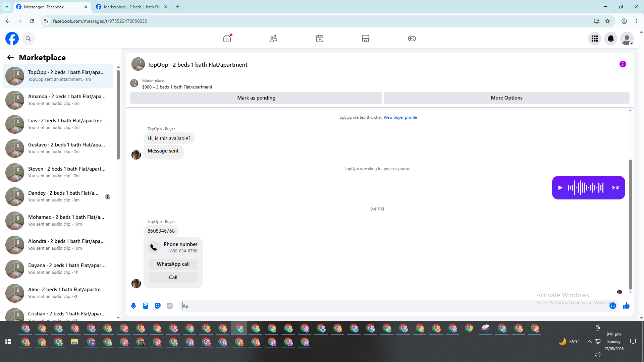Screen dimensions: 644x362
Task: Switch to the Marketplace 2 beds browser tab
Action: [x=131, y=7]
